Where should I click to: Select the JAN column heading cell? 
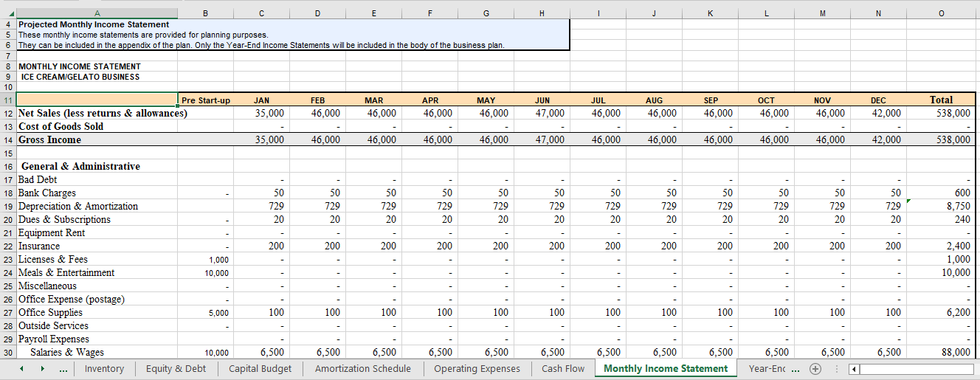pos(261,100)
